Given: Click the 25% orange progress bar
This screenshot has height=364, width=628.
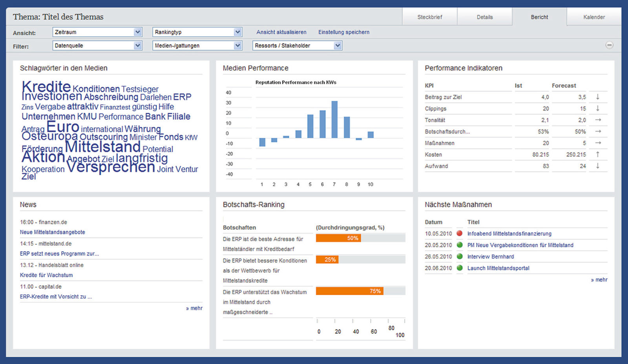Looking at the screenshot, I should pos(327,260).
